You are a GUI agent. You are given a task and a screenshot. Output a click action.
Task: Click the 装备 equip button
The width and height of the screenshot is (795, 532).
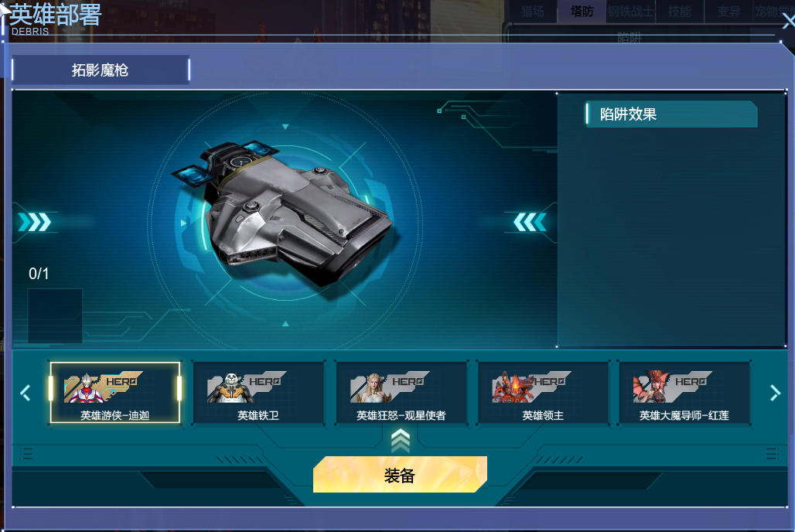click(400, 475)
